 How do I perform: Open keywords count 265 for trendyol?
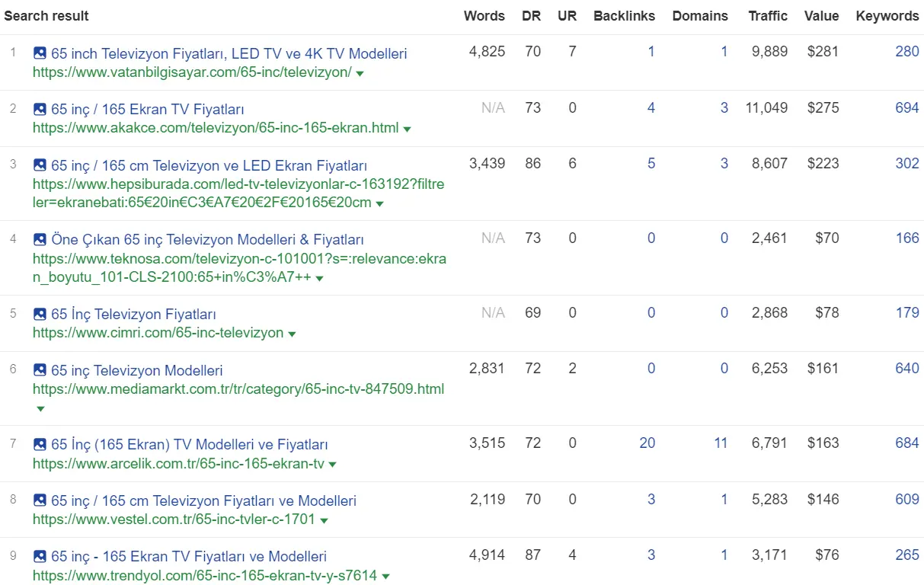(907, 555)
